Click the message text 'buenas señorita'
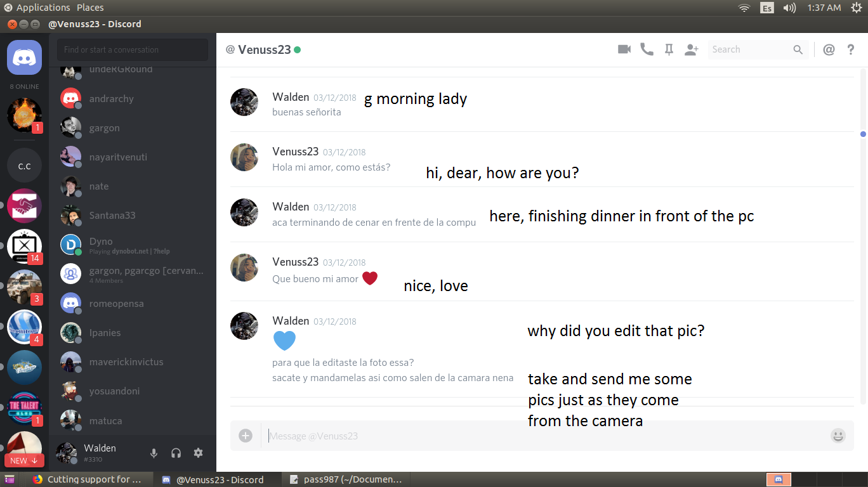The width and height of the screenshot is (868, 487). pos(306,112)
